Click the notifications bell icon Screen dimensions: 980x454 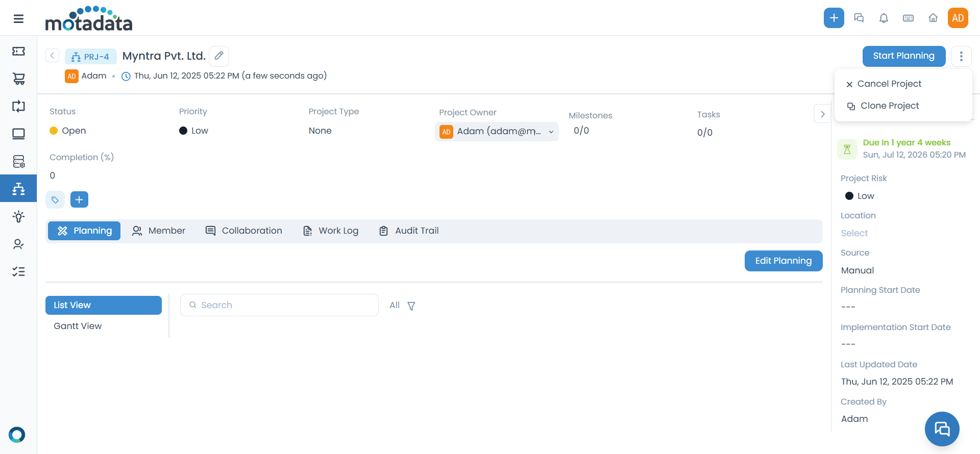[884, 18]
